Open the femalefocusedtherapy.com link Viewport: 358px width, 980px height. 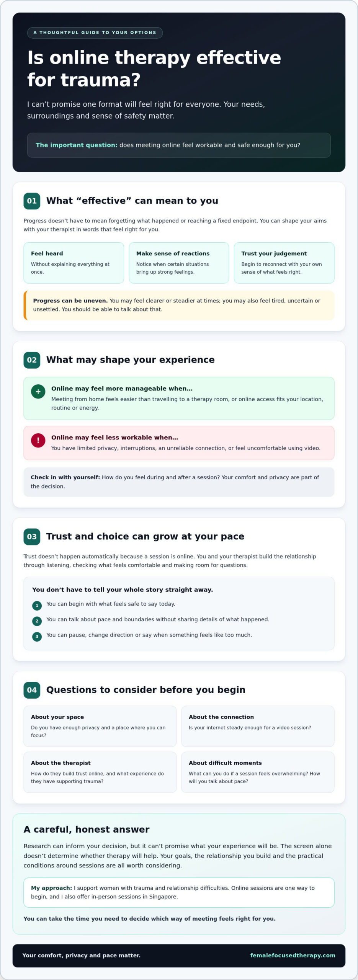[x=293, y=955]
